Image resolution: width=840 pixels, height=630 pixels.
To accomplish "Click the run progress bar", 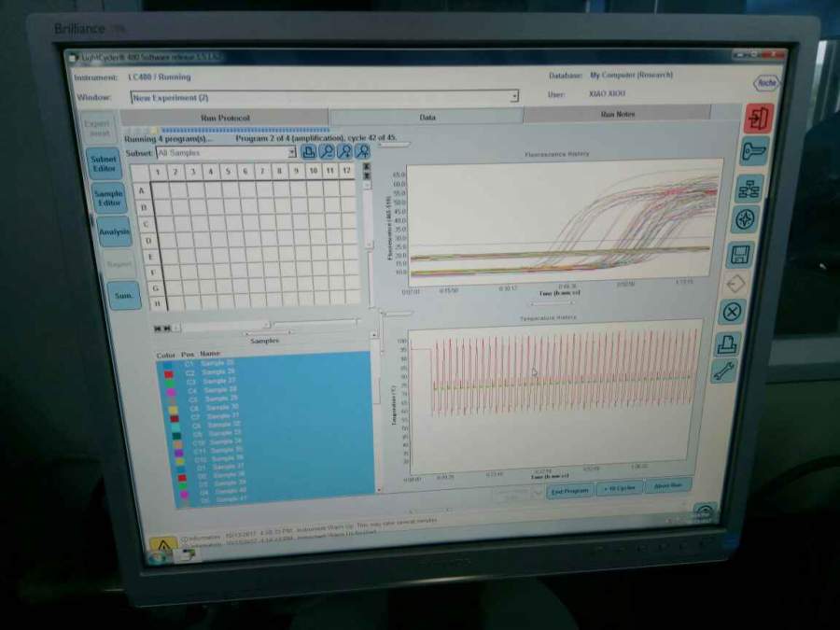I will (x=229, y=130).
